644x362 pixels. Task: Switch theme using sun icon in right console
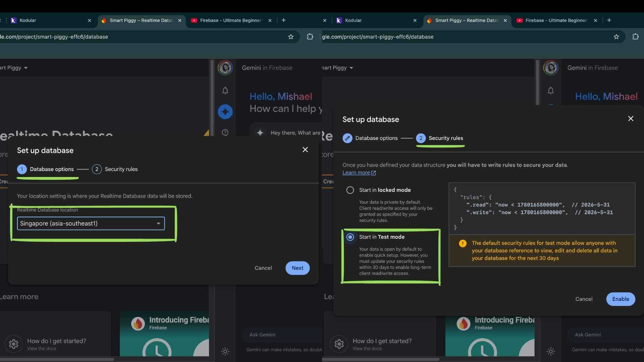click(550, 351)
